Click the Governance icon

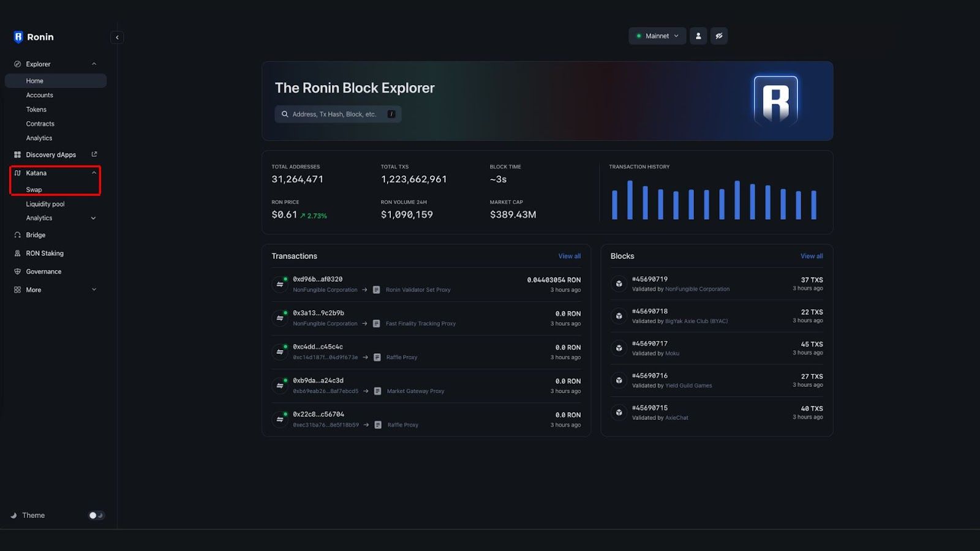tap(17, 272)
